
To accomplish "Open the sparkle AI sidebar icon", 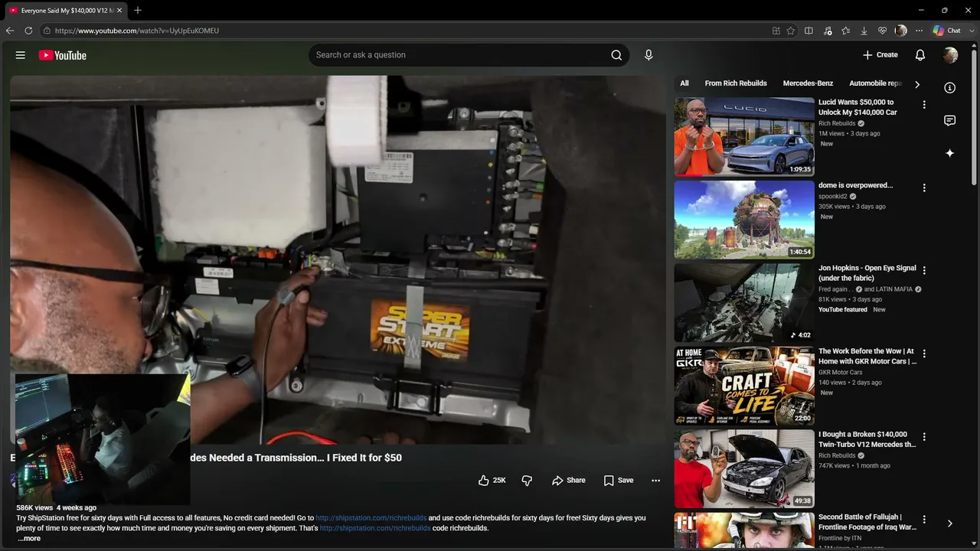I will pos(950,153).
